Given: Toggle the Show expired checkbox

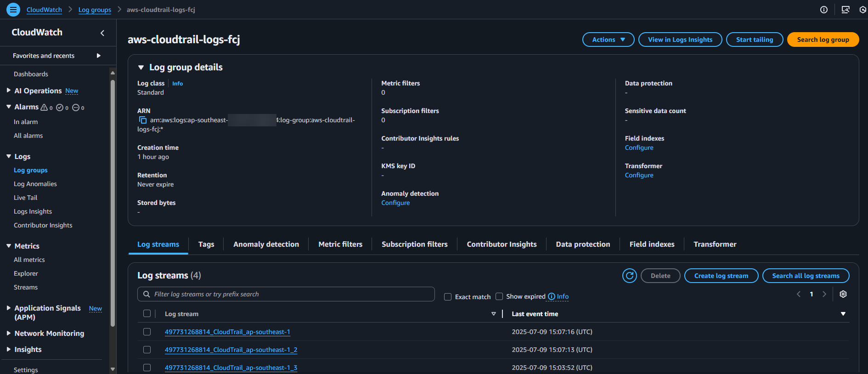Looking at the screenshot, I should point(499,296).
